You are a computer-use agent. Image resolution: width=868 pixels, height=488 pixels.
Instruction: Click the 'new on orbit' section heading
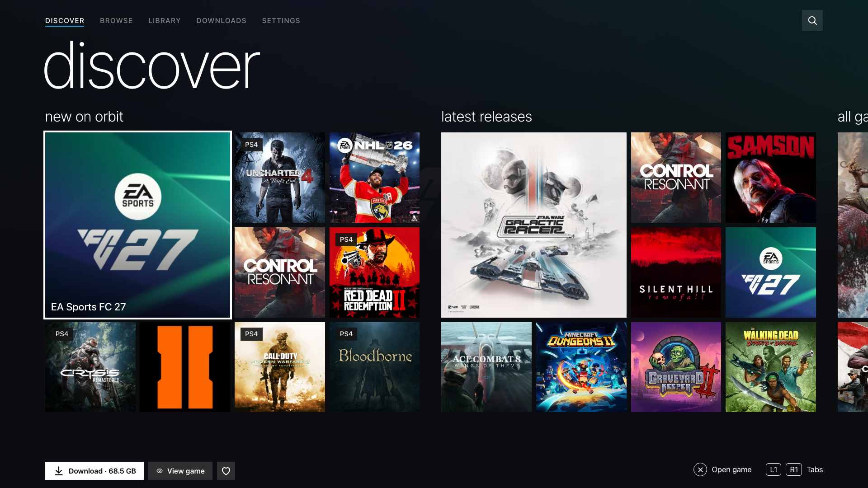pos(84,117)
